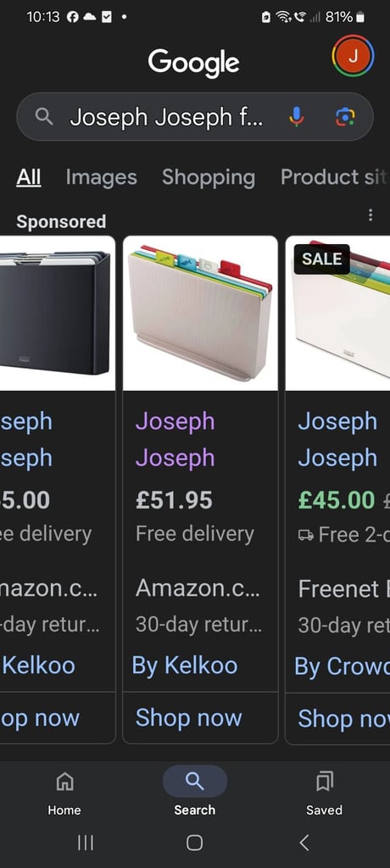Switch to the Shopping tab
This screenshot has width=390, height=868.
tap(209, 177)
